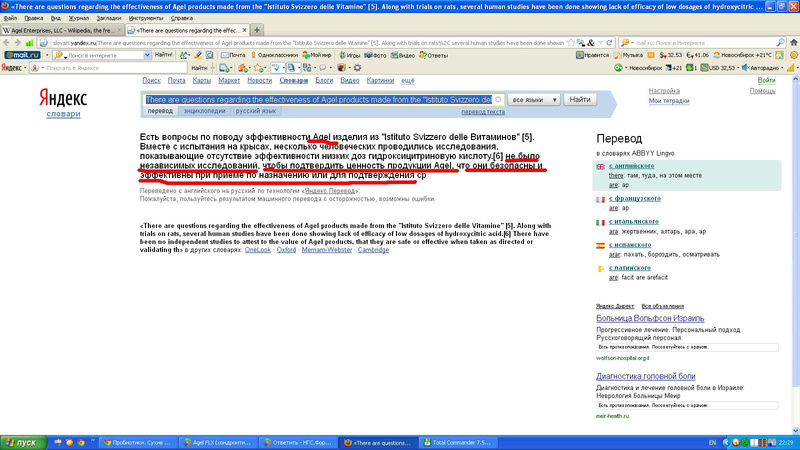The width and height of the screenshot is (800, 450).
Task: Open the browser Home page icon
Action: pyautogui.click(x=793, y=42)
